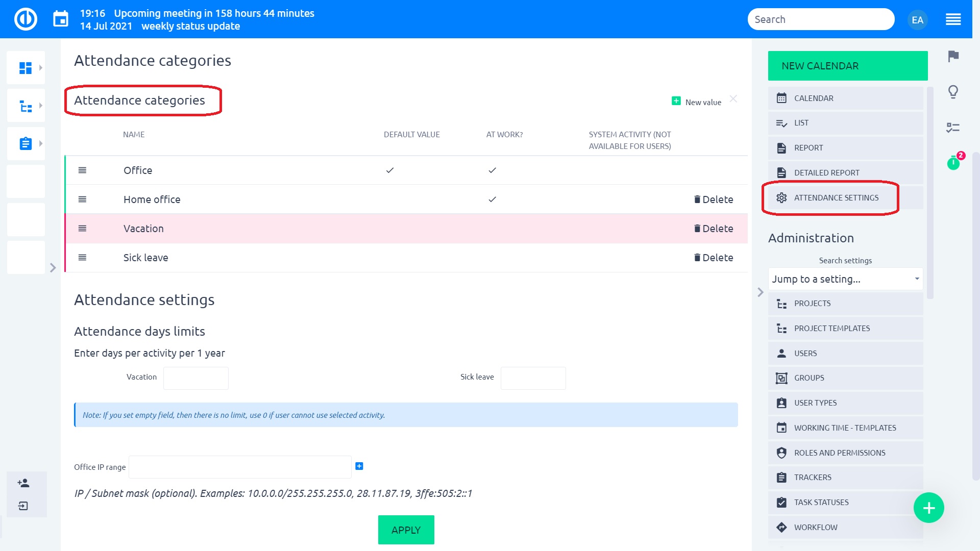
Task: Open the Jump to a setting dropdown
Action: pyautogui.click(x=845, y=279)
